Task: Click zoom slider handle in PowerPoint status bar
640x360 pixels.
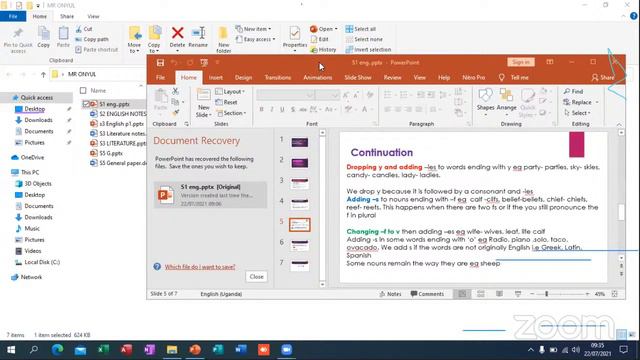Action: pyautogui.click(x=547, y=294)
